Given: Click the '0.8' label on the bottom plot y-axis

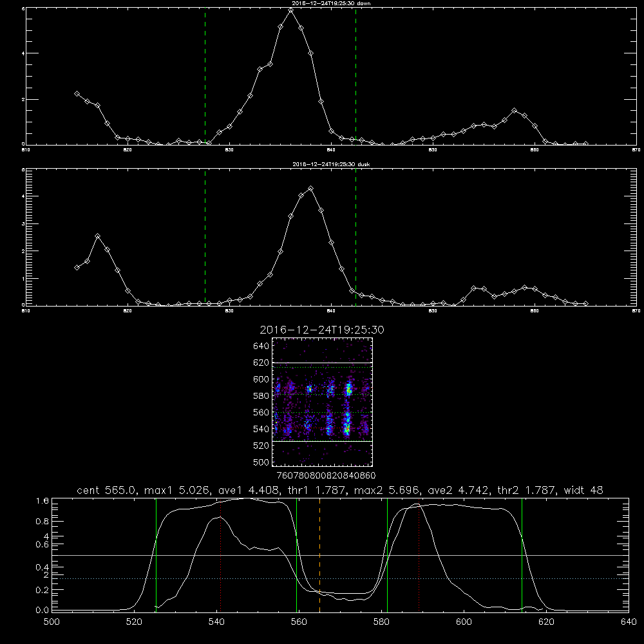Looking at the screenshot, I should click(43, 522).
